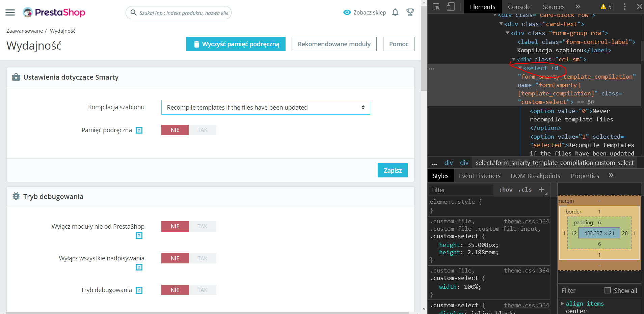The width and height of the screenshot is (644, 314).
Task: Open DOM Breakpoints tab
Action: pos(535,176)
